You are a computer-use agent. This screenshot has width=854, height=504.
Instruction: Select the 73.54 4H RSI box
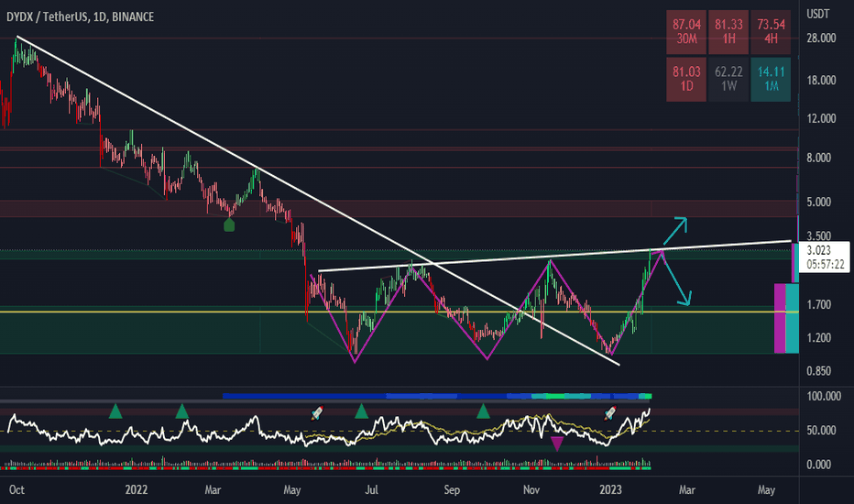[x=771, y=31]
